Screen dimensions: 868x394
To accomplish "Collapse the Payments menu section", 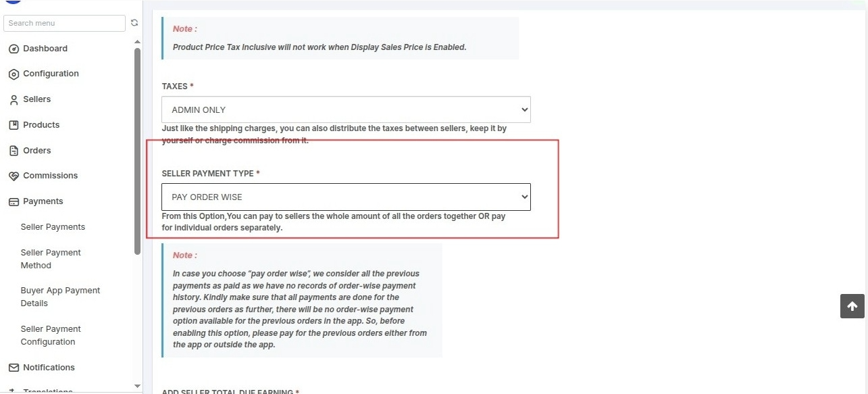I will point(43,201).
